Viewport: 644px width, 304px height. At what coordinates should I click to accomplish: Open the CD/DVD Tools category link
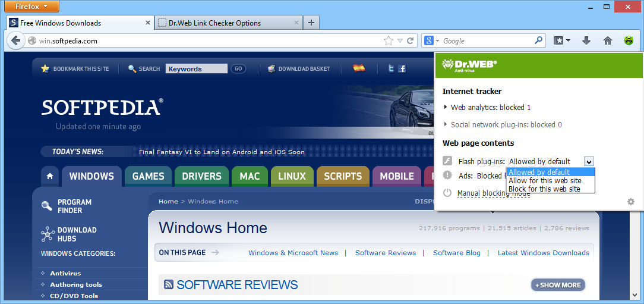(74, 295)
